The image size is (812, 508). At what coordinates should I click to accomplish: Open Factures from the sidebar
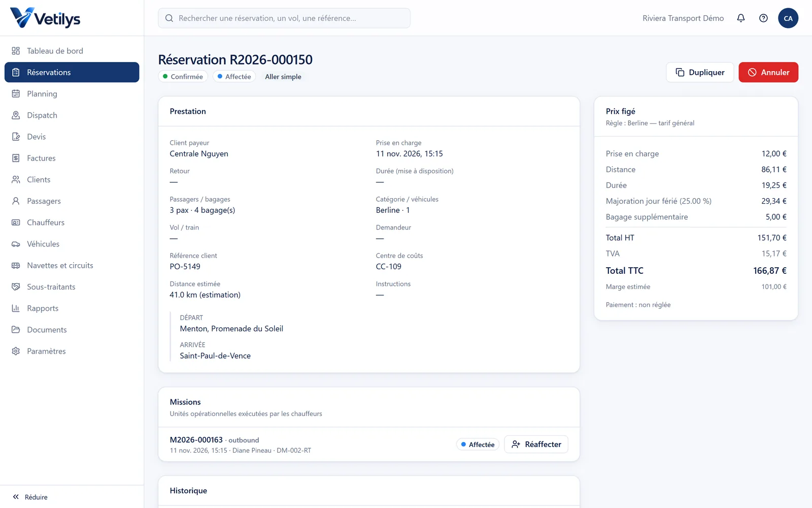(72, 158)
